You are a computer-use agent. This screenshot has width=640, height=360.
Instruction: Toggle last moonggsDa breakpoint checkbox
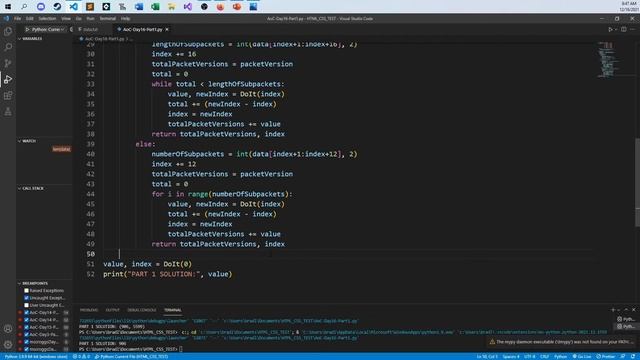(x=27, y=349)
